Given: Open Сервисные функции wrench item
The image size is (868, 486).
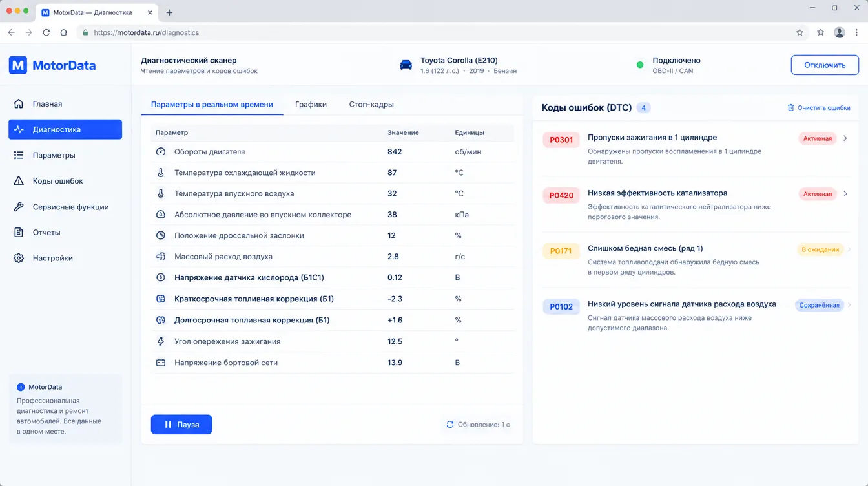Looking at the screenshot, I should click(x=65, y=207).
